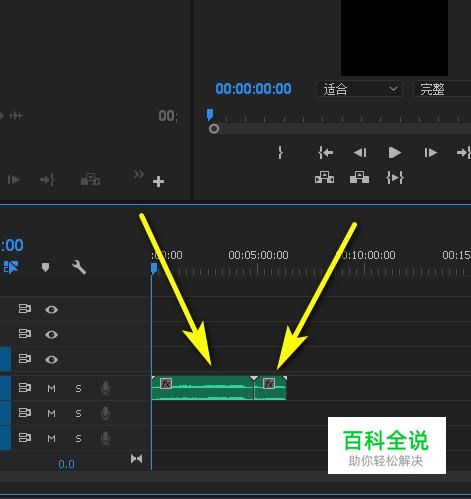Click the Lift button under transport controls
Screen dimensions: 471x499
pos(324,177)
